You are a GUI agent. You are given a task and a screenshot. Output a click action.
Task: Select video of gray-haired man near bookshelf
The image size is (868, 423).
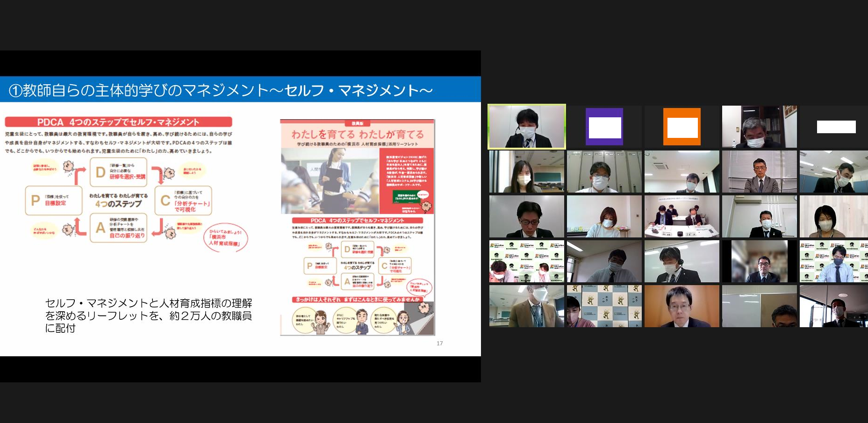[x=760, y=127]
